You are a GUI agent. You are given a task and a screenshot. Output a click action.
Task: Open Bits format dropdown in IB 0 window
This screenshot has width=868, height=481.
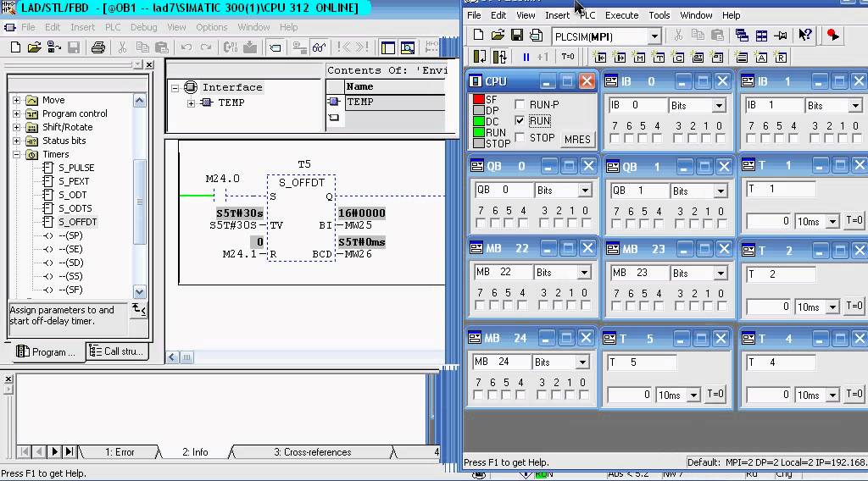(719, 106)
